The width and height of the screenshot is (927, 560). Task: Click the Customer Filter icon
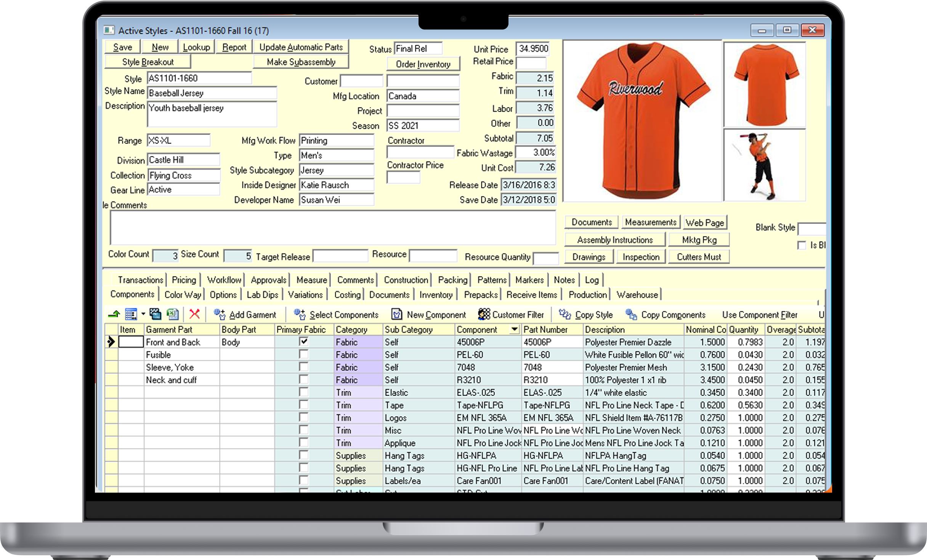pyautogui.click(x=484, y=315)
